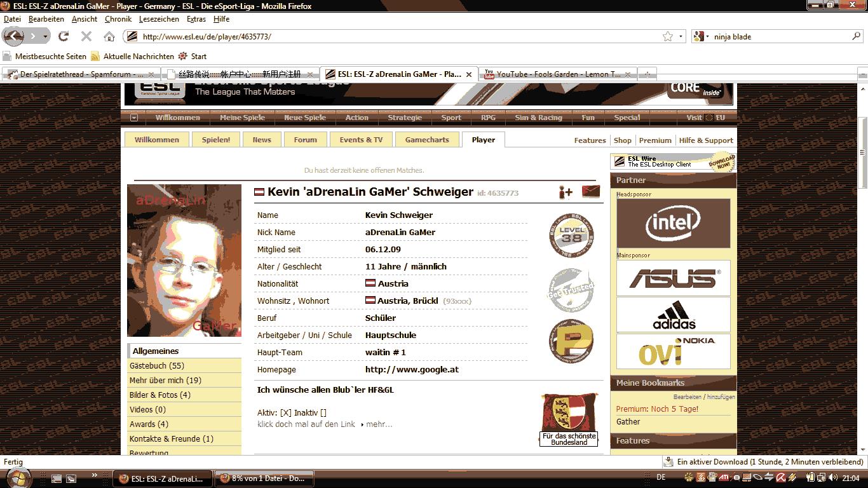
Task: Expand the ESL navigation bar dropdown arrow
Action: pos(134,118)
